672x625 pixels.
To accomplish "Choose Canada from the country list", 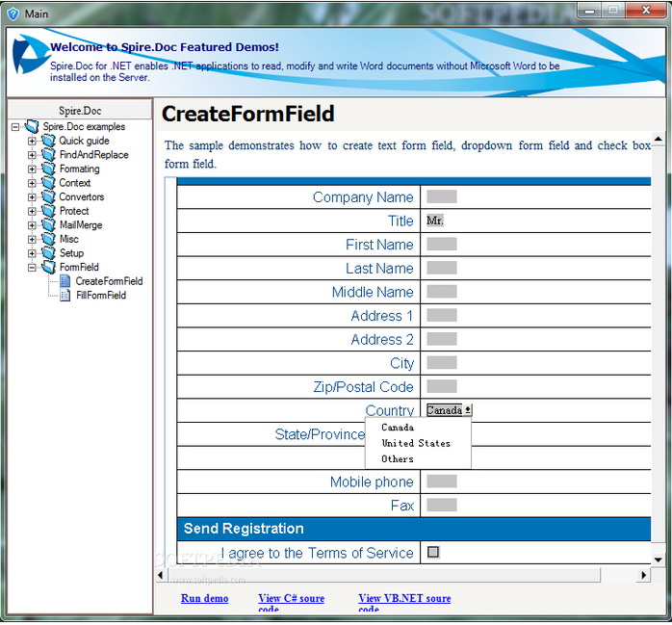I will tap(398, 428).
